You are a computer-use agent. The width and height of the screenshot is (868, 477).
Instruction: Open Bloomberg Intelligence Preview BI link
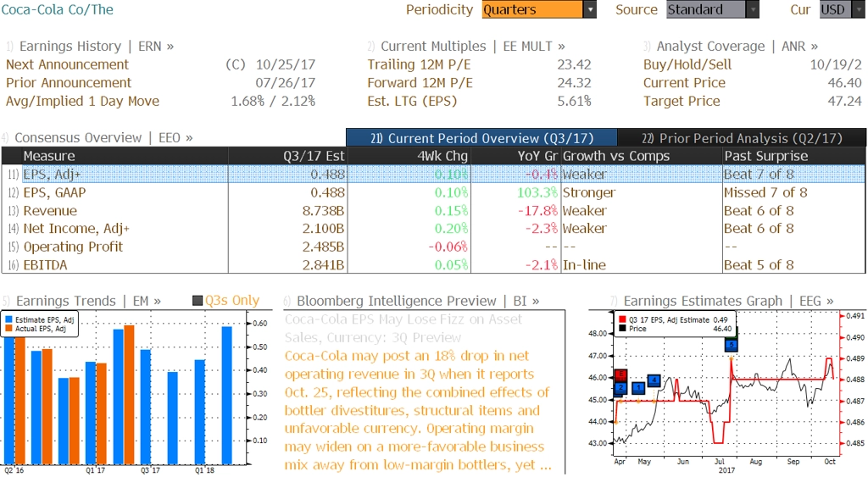418,301
